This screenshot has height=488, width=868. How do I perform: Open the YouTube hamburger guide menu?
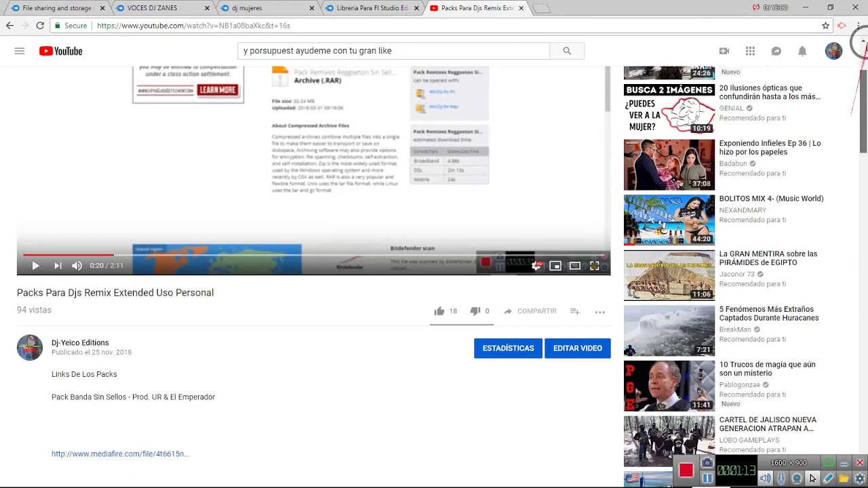point(20,51)
